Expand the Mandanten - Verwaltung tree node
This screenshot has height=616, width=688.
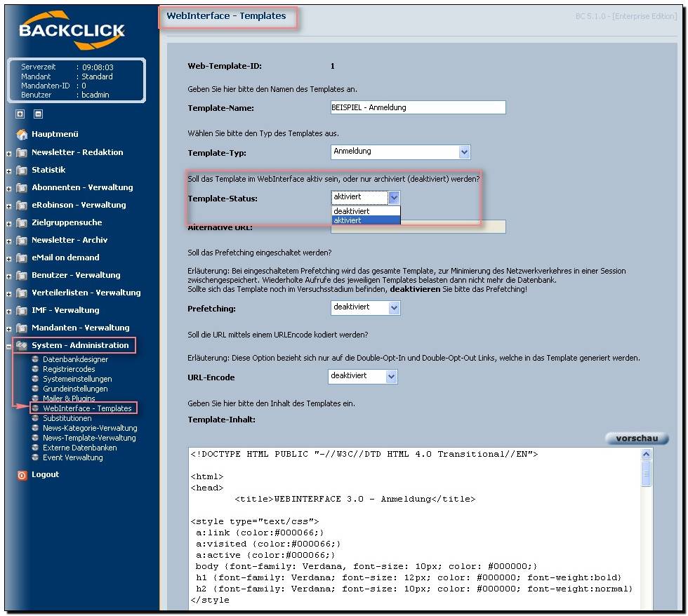(x=8, y=329)
